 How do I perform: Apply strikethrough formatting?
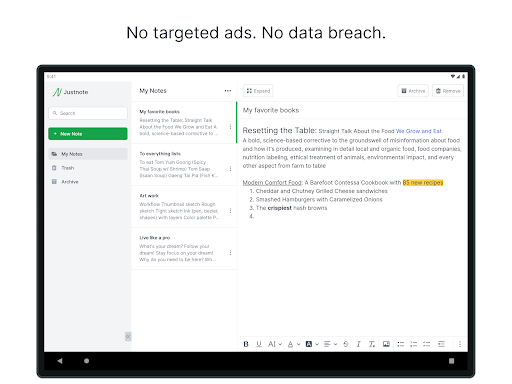click(x=346, y=344)
